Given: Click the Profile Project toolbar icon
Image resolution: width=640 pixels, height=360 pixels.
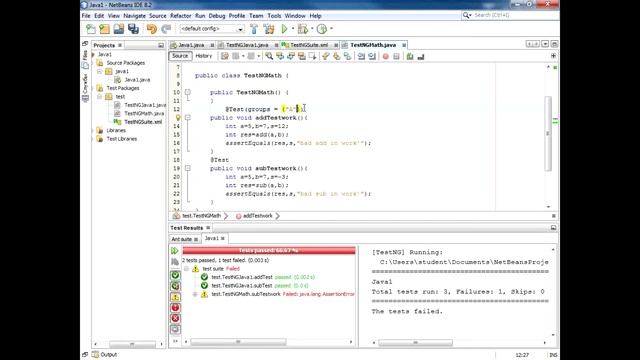Looking at the screenshot, I should 322,29.
